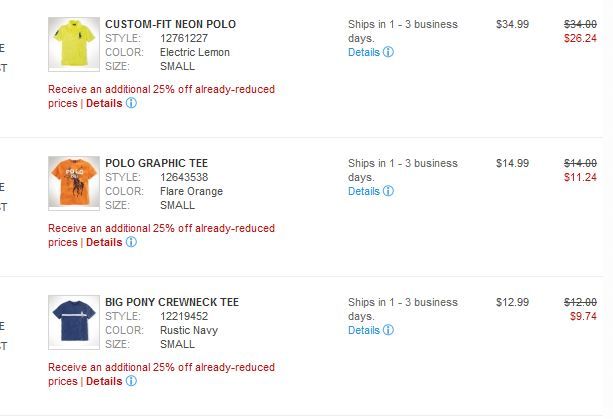
Task: Open shipping Details link for Crewneck Tee
Action: point(364,330)
